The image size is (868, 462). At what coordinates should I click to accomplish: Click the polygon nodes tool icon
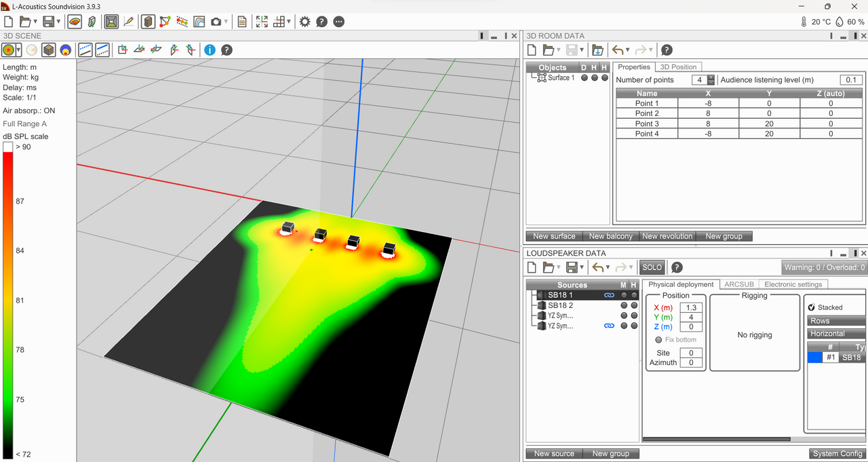pos(165,22)
